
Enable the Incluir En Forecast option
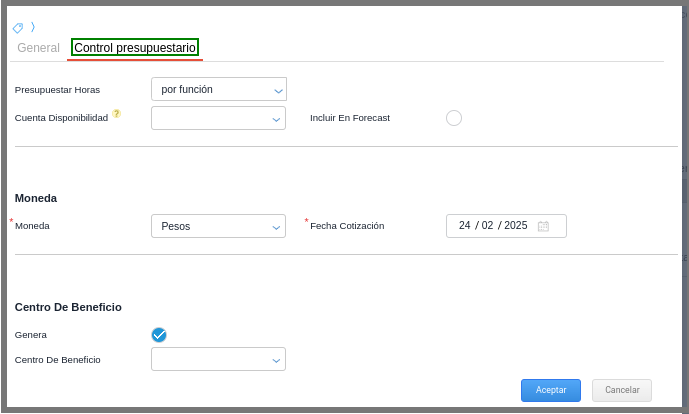[454, 118]
